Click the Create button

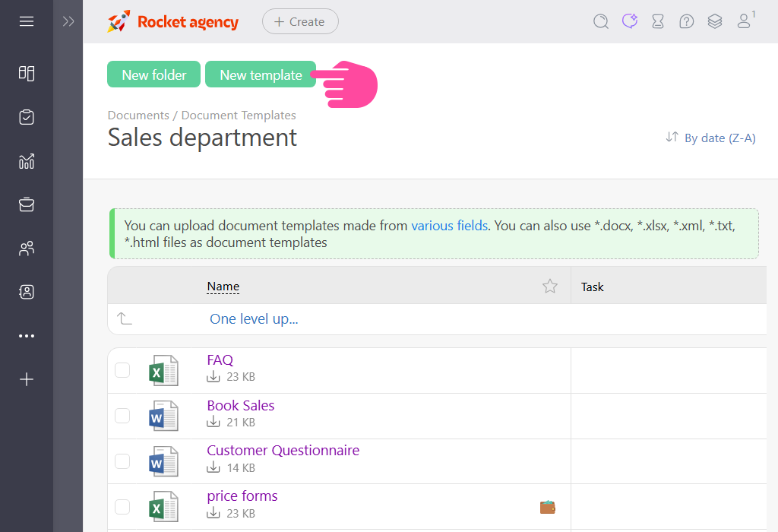coord(300,21)
